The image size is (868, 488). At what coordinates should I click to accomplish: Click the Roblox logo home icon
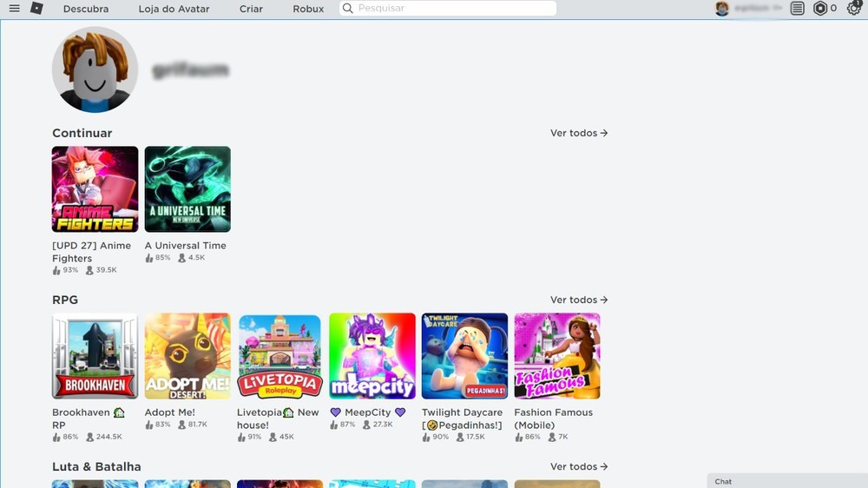pos(36,9)
